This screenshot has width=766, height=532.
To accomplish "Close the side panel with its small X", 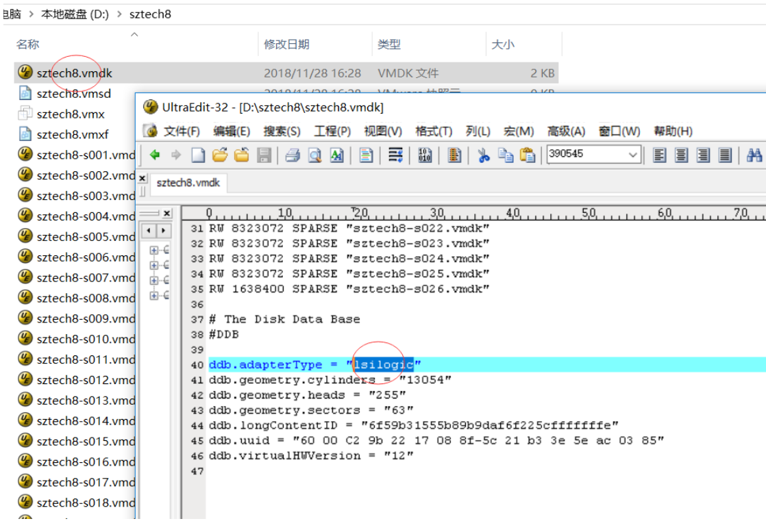I will [x=167, y=214].
